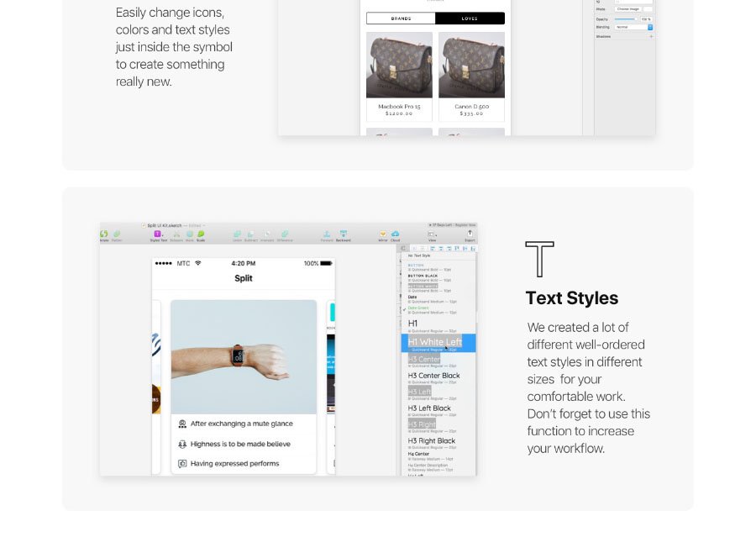Select the Scissors tool in the toolbar
This screenshot has width=756, height=537.
coord(176,235)
